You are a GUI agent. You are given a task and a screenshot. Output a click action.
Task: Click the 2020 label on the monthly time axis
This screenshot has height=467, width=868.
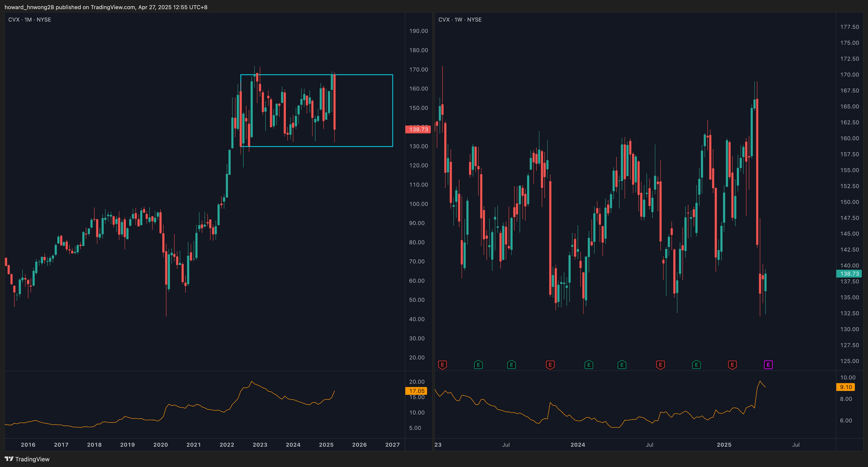click(160, 445)
